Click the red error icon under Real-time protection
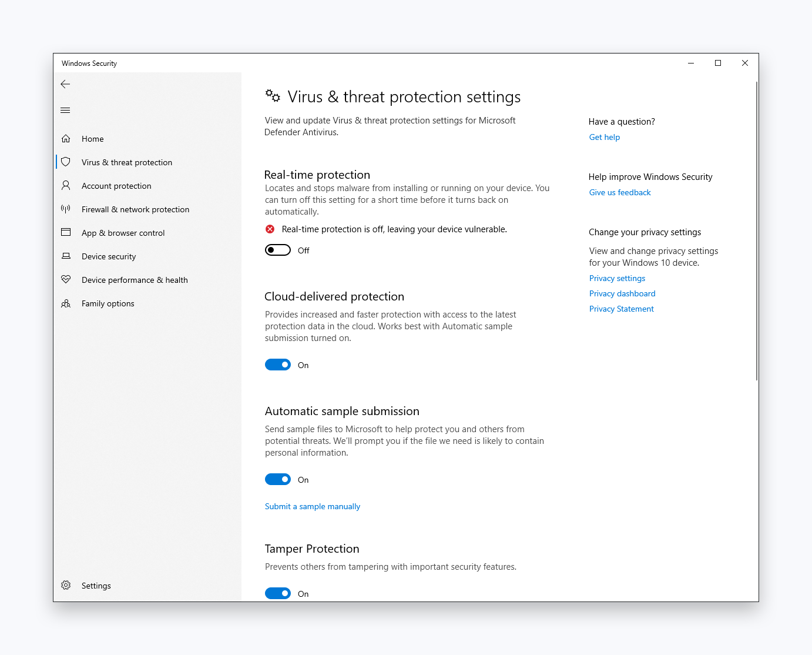The width and height of the screenshot is (812, 655). [x=270, y=229]
